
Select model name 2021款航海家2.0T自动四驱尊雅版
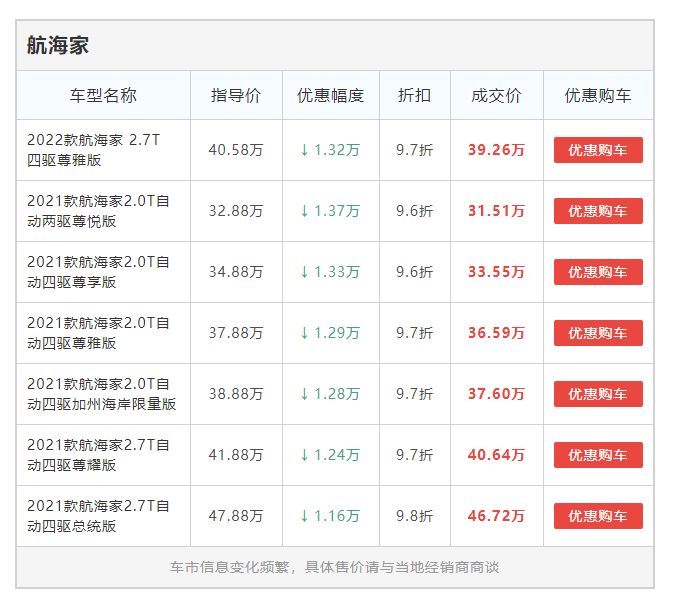point(98,333)
